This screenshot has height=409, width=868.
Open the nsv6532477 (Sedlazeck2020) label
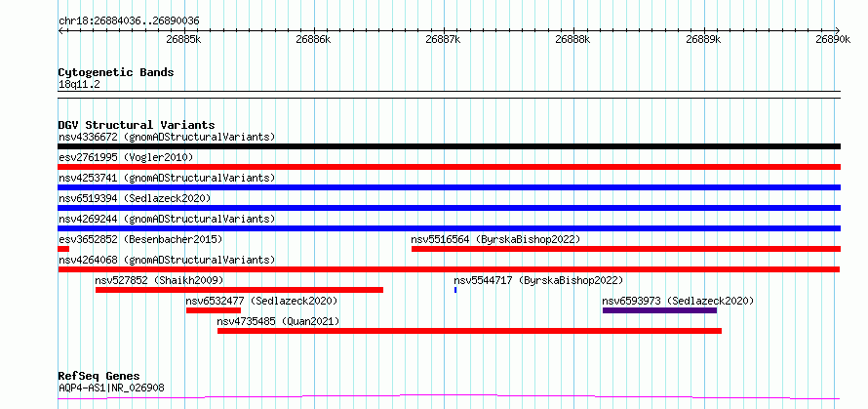tap(261, 301)
